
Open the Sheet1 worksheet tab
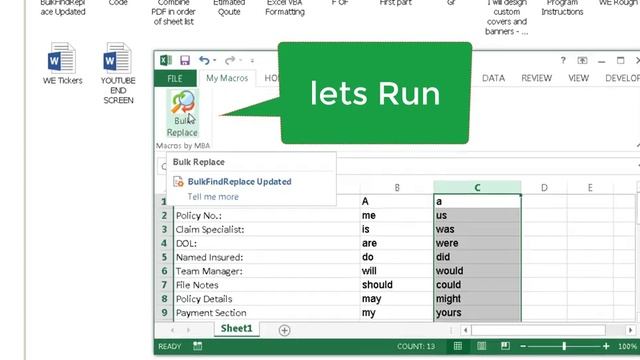coord(236,329)
